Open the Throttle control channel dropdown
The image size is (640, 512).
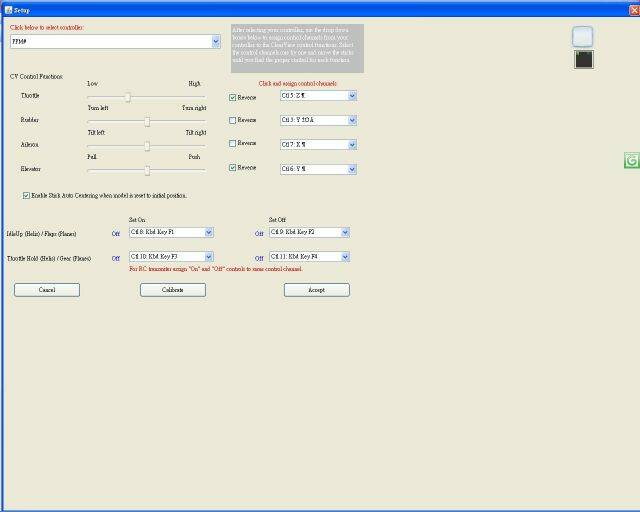tap(352, 96)
